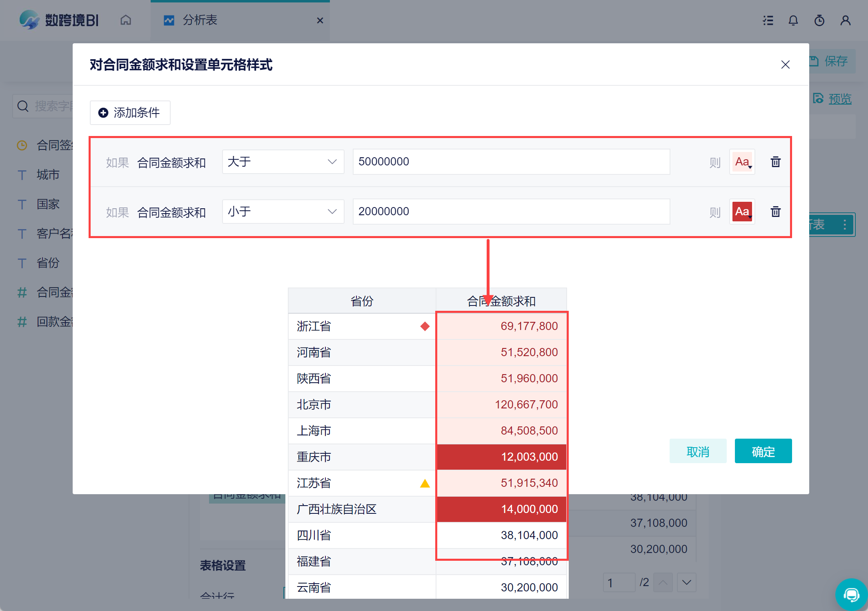Delete the 小于 20000000 condition
The image size is (868, 611).
pyautogui.click(x=775, y=212)
